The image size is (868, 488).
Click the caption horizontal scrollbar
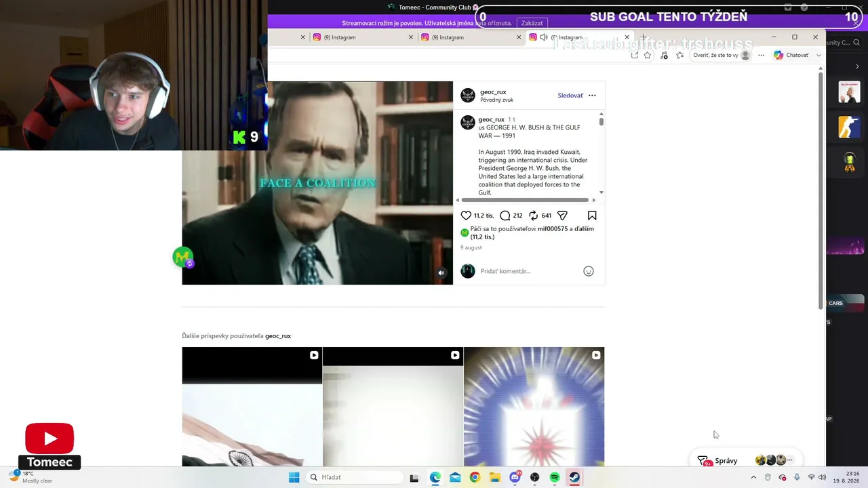point(526,200)
